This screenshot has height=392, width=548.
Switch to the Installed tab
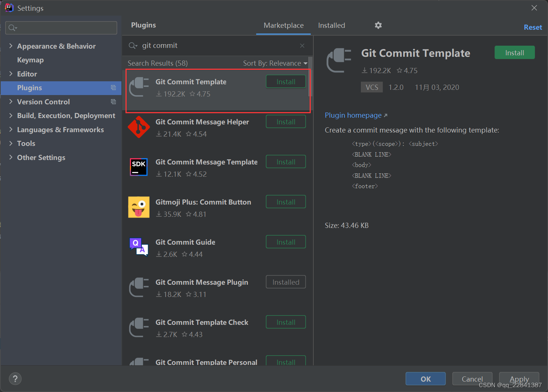click(x=332, y=25)
